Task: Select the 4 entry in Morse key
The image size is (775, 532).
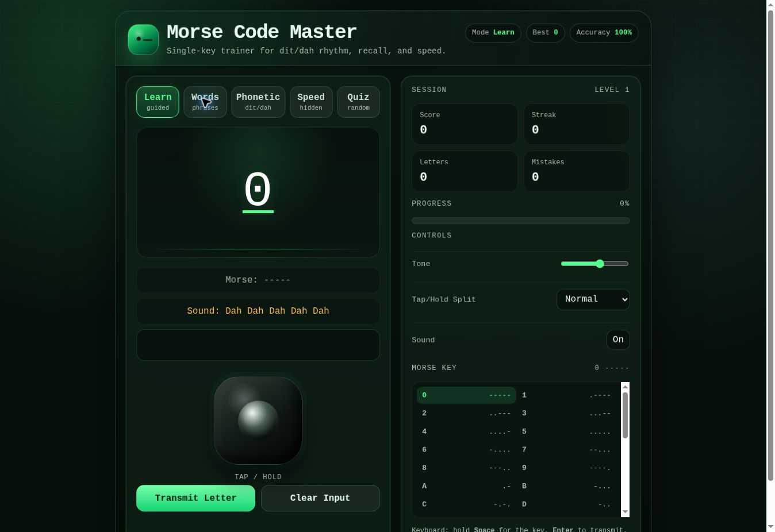Action: [466, 431]
